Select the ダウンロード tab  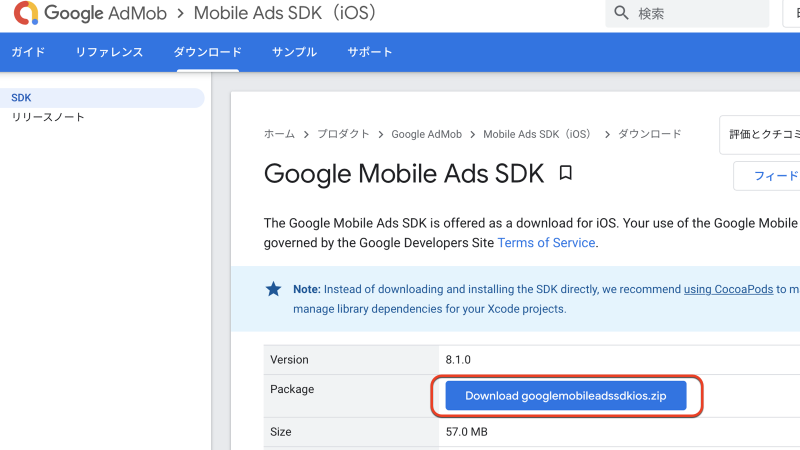point(208,52)
